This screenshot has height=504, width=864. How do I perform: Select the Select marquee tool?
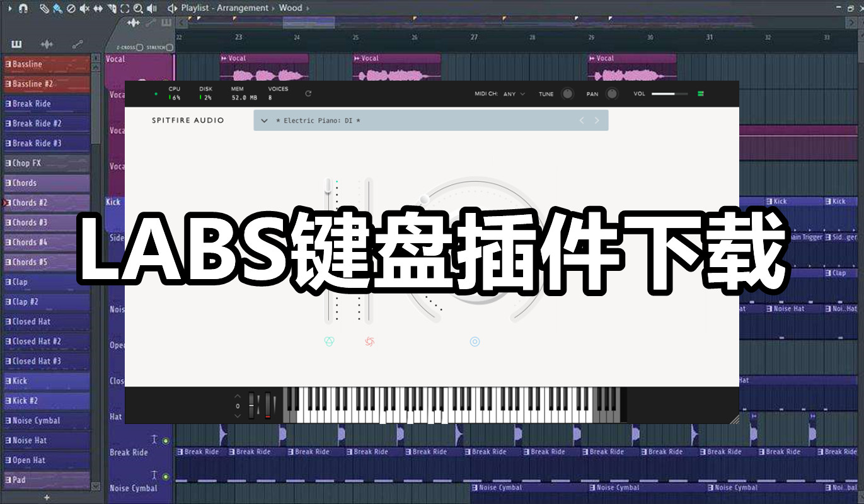[125, 8]
